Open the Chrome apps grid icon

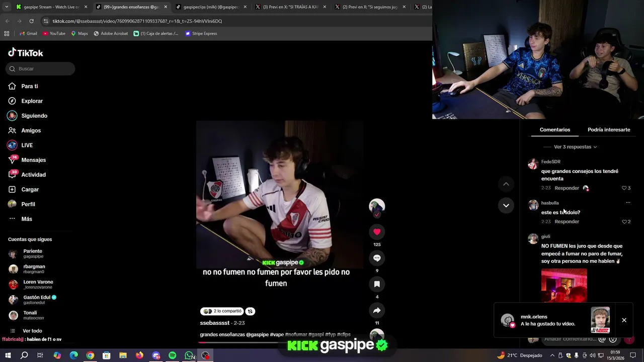point(7,34)
